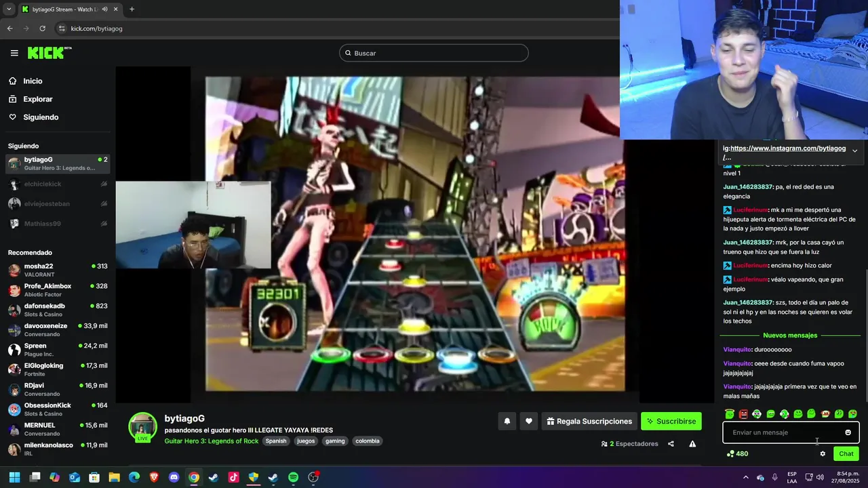Click the green Chat send button
The height and width of the screenshot is (488, 868).
pos(846,454)
